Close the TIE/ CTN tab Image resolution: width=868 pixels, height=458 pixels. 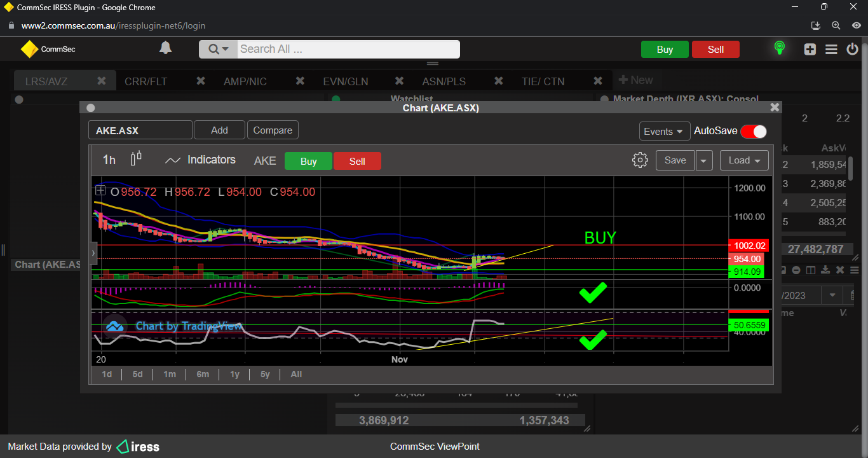[x=598, y=81]
